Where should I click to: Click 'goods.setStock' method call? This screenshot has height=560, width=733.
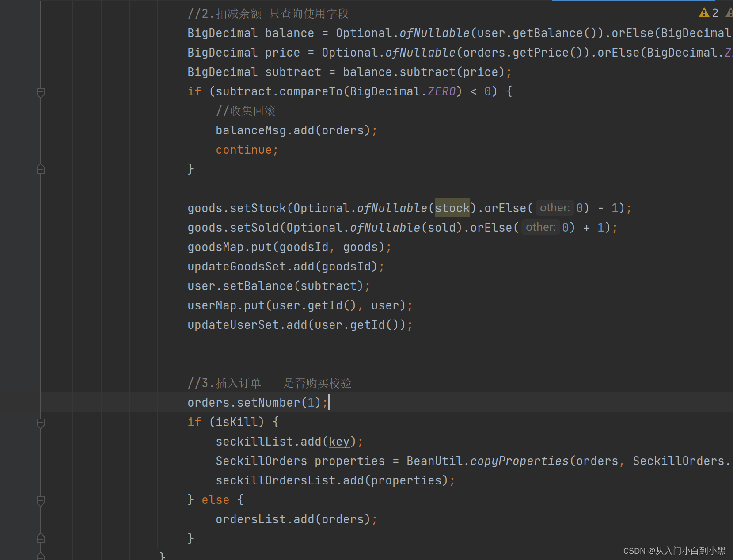236,208
